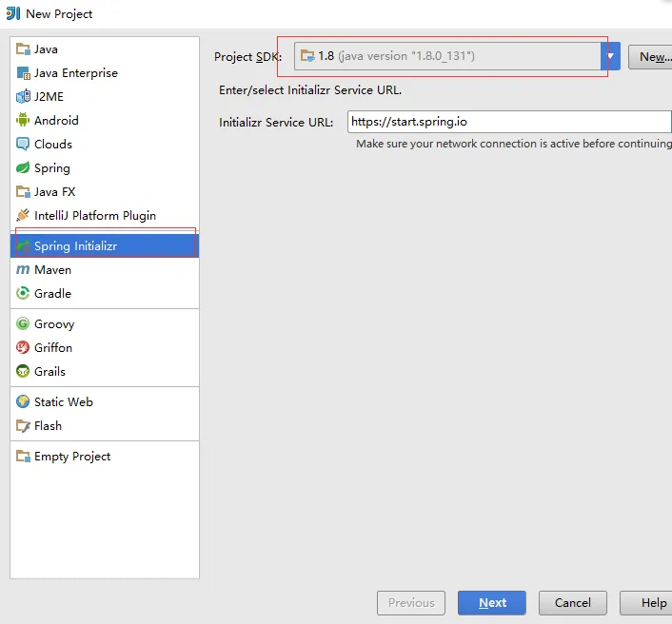Select Android project type

tap(105, 121)
